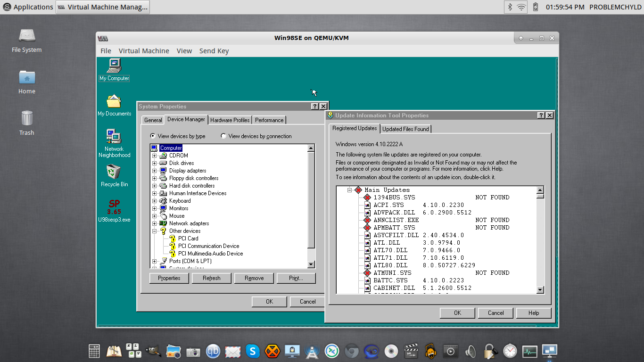
Task: Click down arrow of device list scrollbar
Action: [x=311, y=265]
